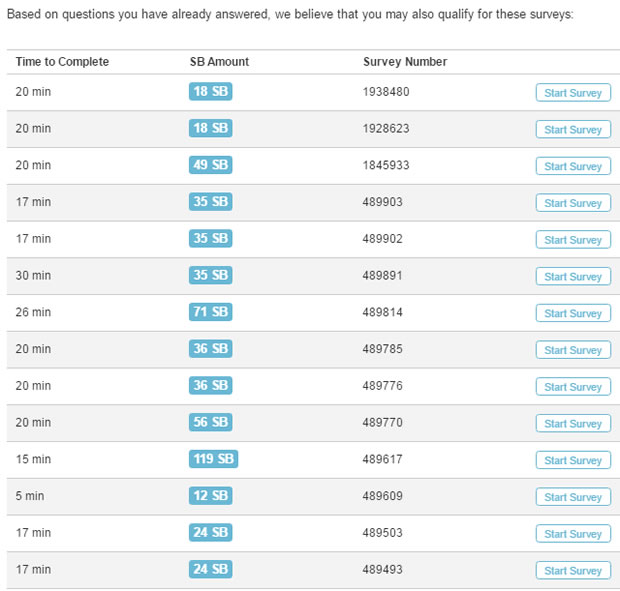Click survey number text 1938480
The height and width of the screenshot is (591, 620).
click(x=386, y=92)
